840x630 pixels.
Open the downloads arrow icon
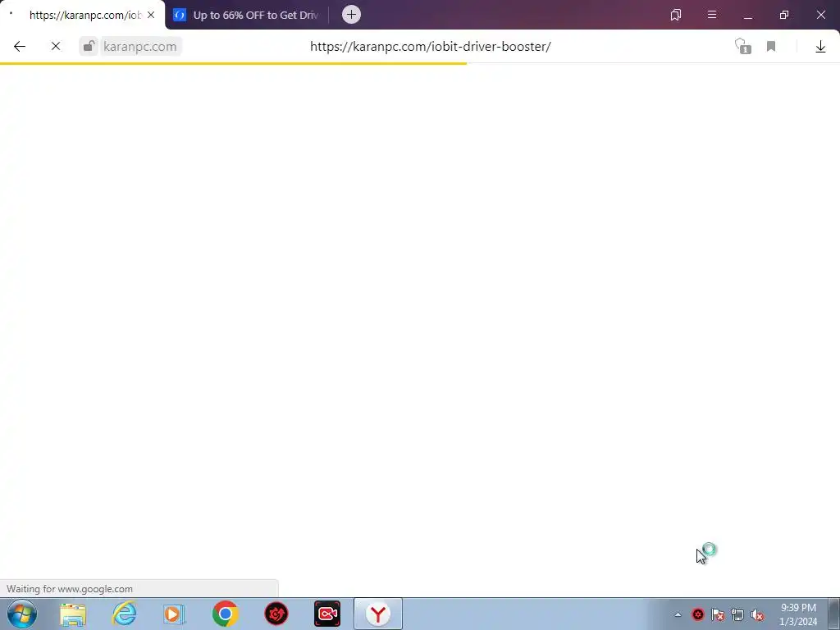pyautogui.click(x=820, y=47)
